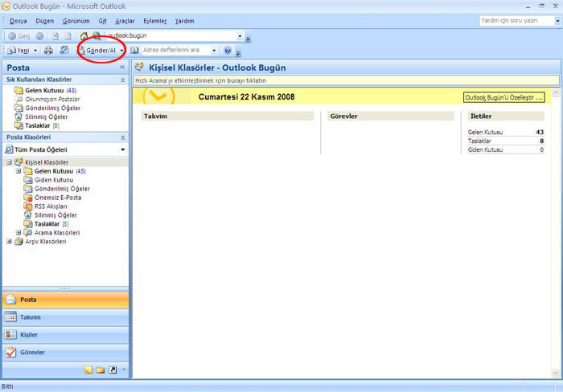The height and width of the screenshot is (392, 563).
Task: Open the Git menu
Action: click(102, 21)
